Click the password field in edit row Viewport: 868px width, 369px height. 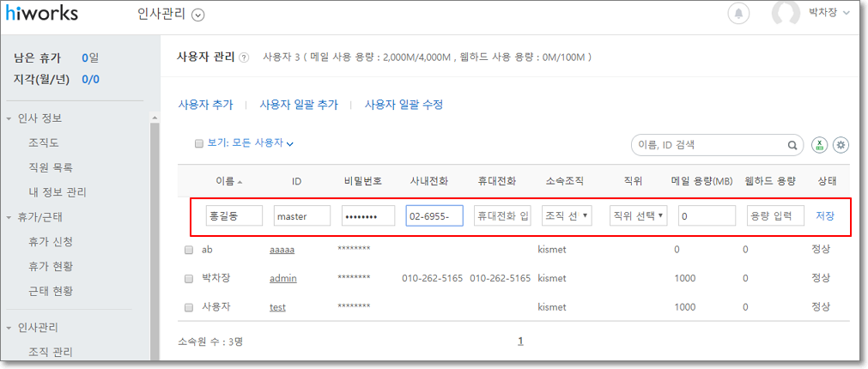point(368,216)
